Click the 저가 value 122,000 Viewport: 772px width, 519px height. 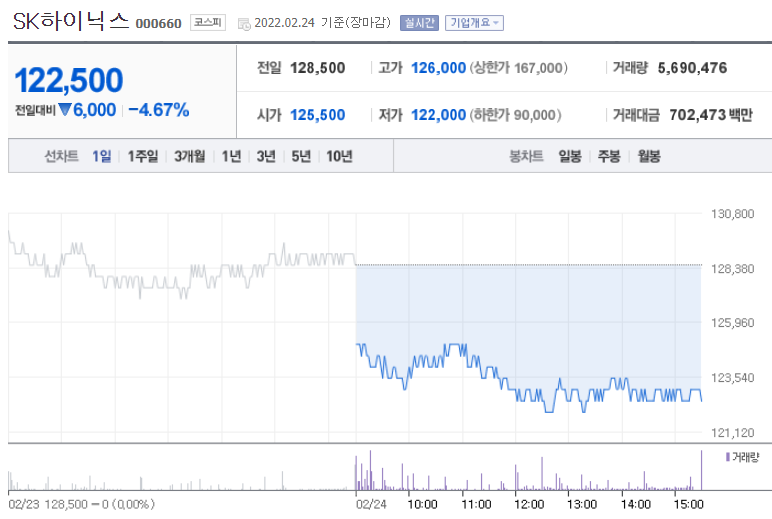[438, 115]
